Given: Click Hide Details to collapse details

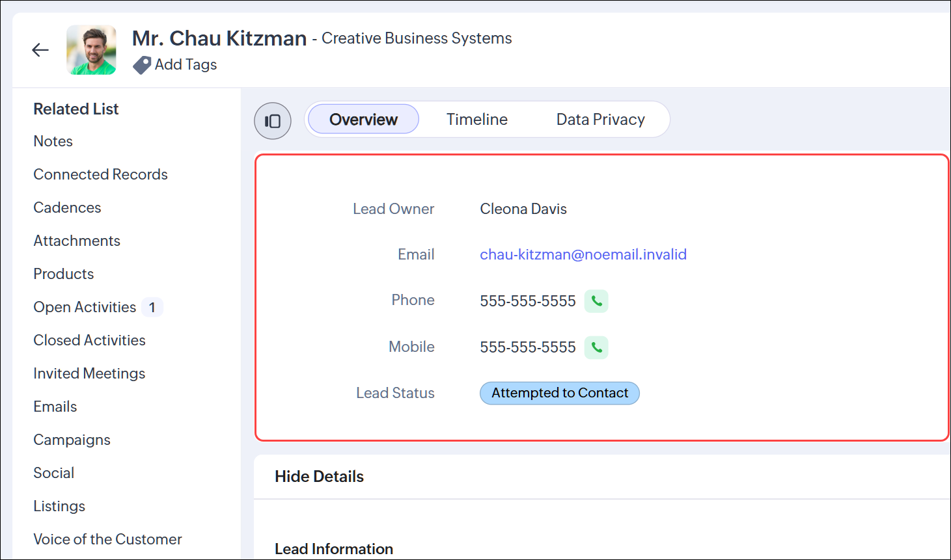Looking at the screenshot, I should [x=319, y=477].
